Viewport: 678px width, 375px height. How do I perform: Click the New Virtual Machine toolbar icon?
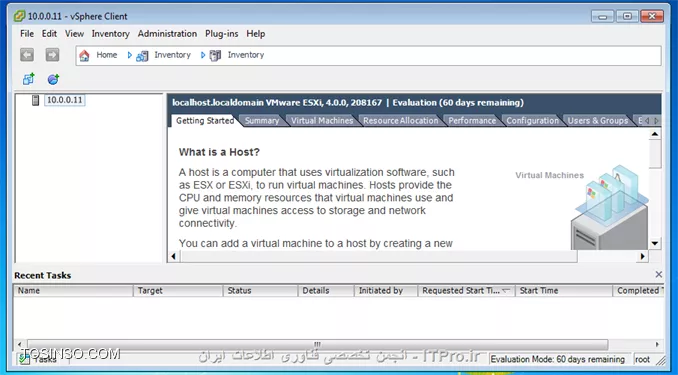(29, 79)
